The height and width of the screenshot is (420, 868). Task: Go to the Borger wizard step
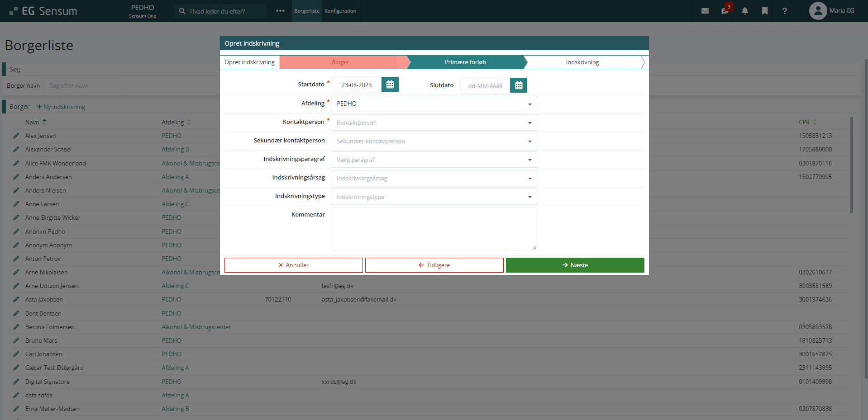click(x=340, y=62)
